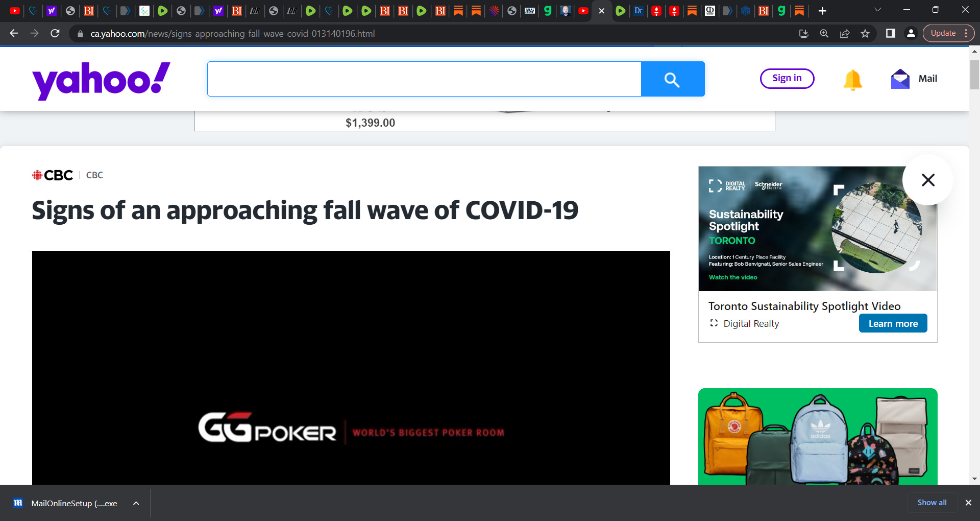
Task: Dismiss the Digital Realty ad with the round X
Action: coord(928,180)
